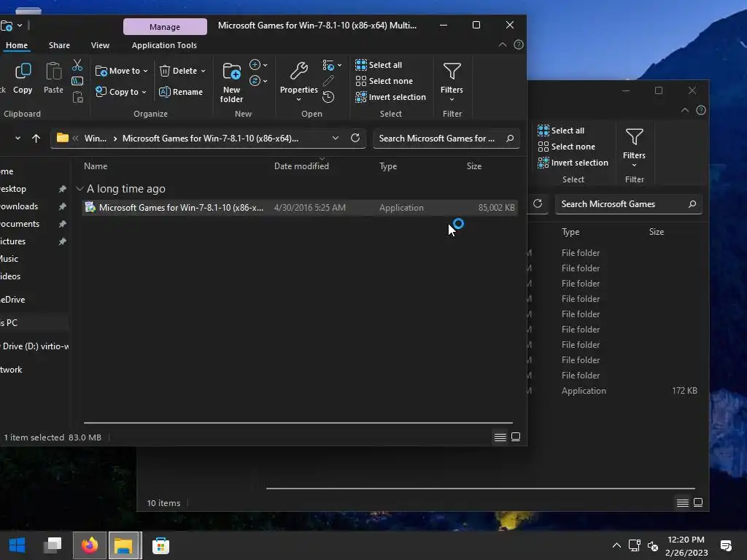Click the New folder icon

click(x=231, y=71)
